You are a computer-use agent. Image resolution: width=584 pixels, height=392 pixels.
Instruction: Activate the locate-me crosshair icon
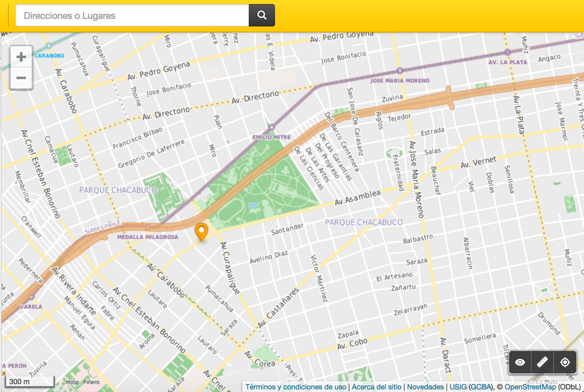(x=565, y=362)
